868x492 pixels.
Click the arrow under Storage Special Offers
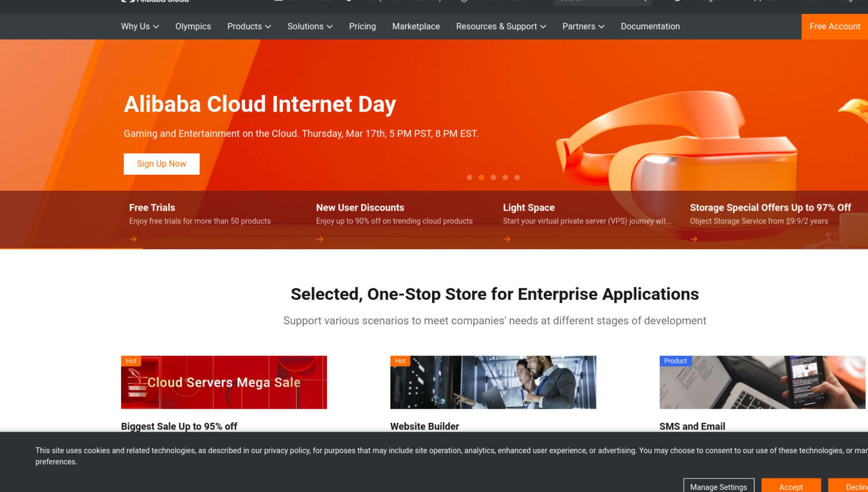[693, 239]
